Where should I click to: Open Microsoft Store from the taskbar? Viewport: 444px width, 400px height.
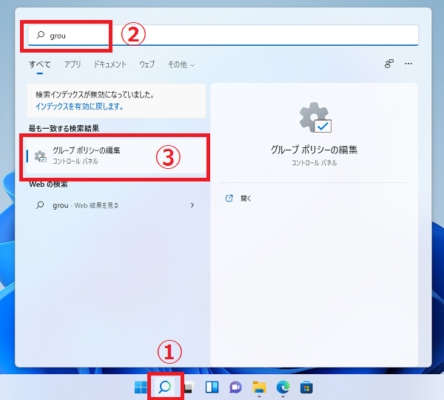[306, 388]
